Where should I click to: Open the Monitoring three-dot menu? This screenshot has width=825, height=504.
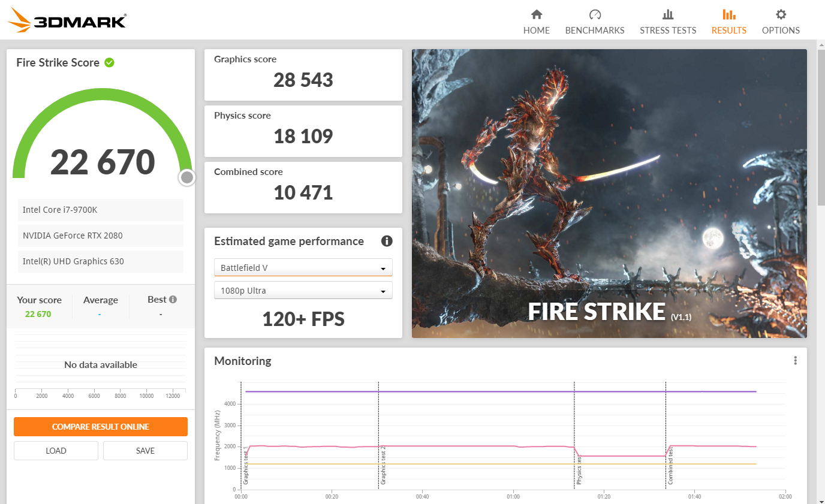(795, 360)
